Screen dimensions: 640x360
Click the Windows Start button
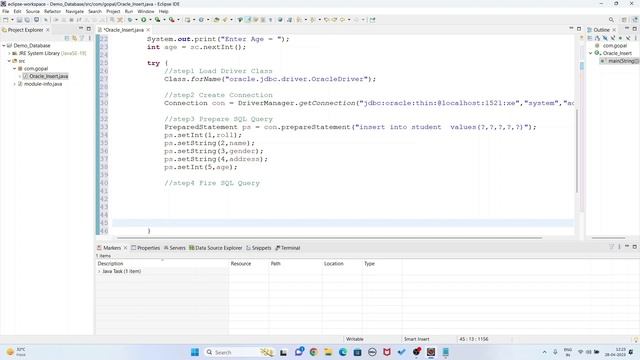195,352
